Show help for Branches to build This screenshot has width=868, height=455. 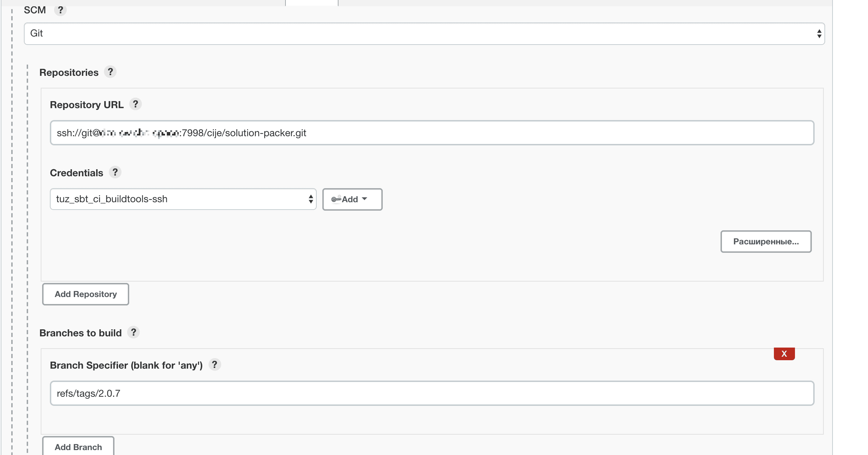[x=133, y=332]
